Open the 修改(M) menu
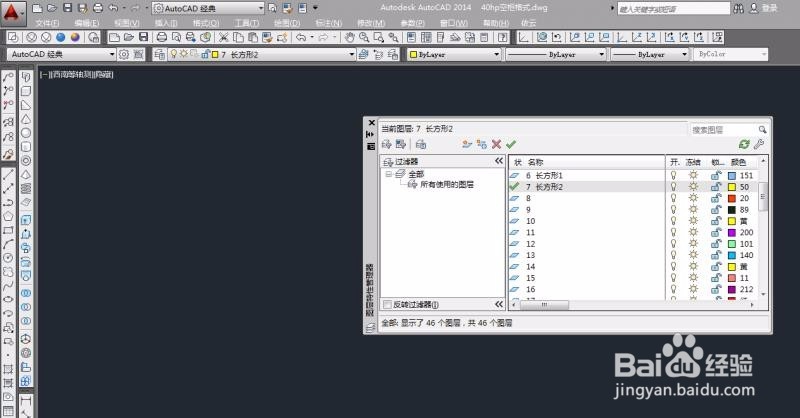800x418 pixels. point(371,23)
